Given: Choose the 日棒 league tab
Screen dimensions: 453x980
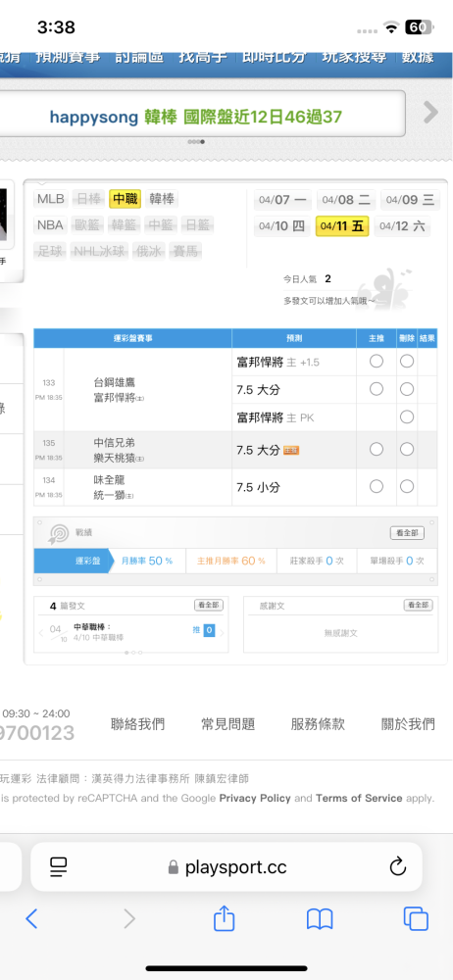Looking at the screenshot, I should (x=88, y=199).
